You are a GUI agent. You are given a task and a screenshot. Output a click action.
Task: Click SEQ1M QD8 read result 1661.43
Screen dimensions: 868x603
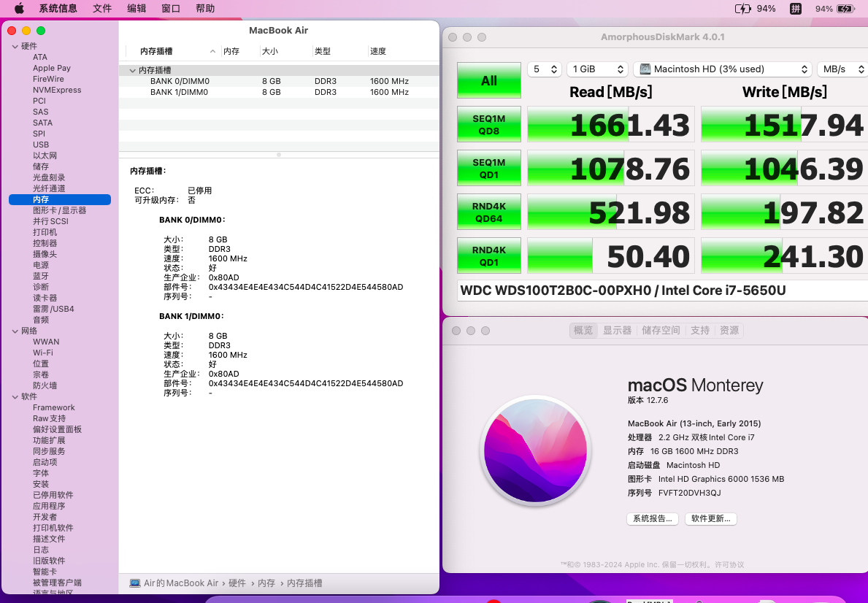point(610,124)
